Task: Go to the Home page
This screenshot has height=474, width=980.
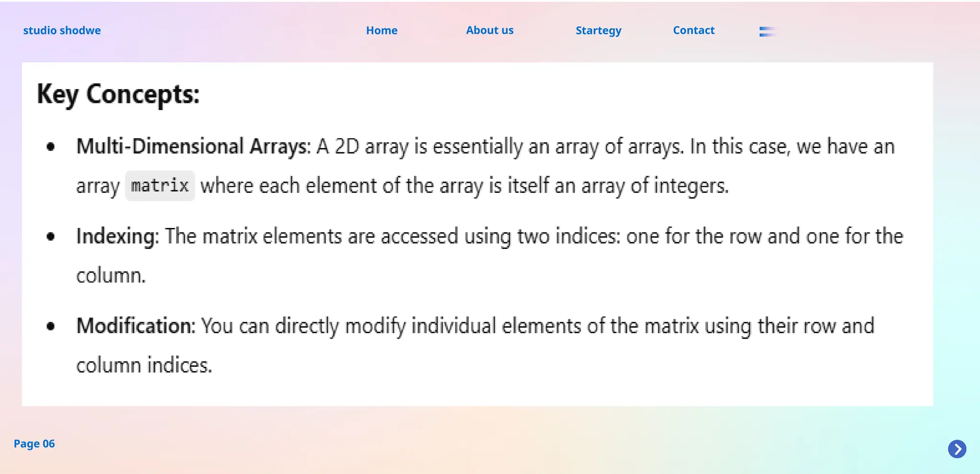Action: (x=382, y=30)
